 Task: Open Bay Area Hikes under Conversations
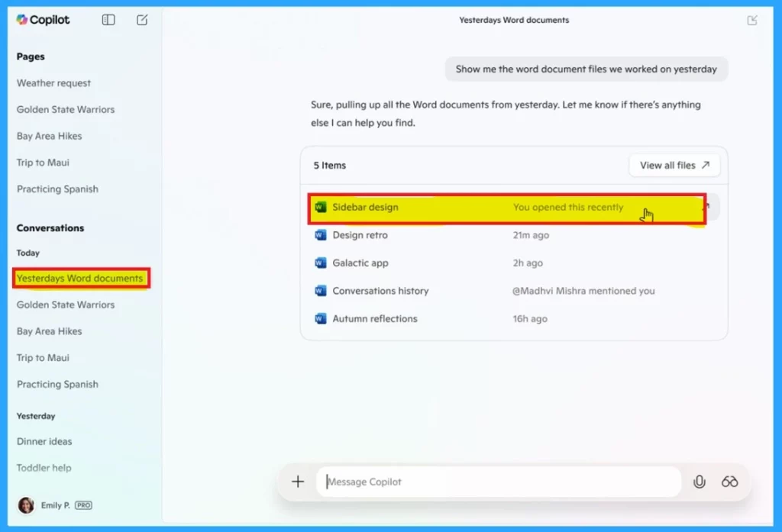(x=50, y=331)
